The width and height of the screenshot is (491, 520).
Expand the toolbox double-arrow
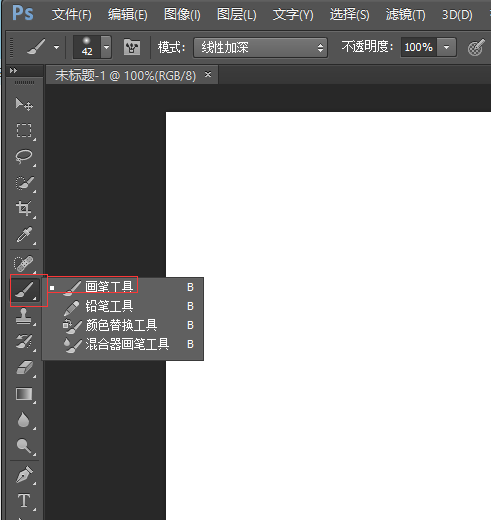(x=13, y=70)
